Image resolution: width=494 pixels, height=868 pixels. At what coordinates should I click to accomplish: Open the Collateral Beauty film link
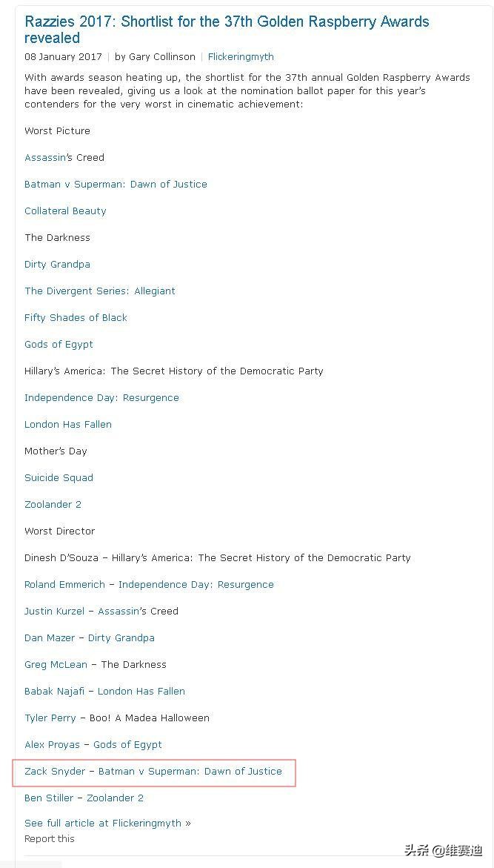[65, 211]
